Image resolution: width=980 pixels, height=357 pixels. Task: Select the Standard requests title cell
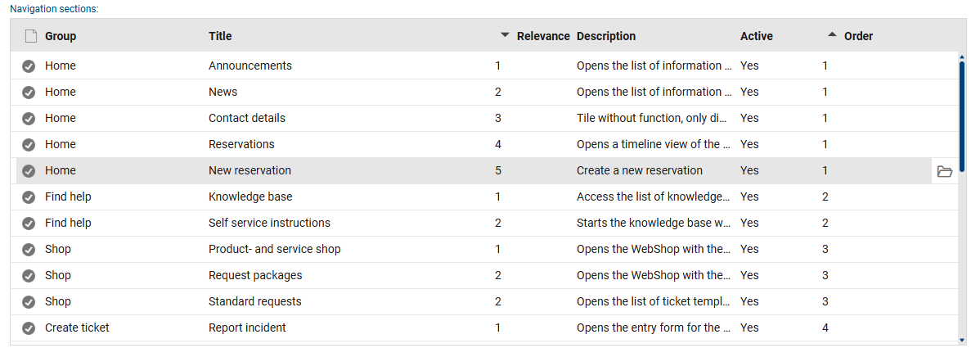[x=255, y=302]
